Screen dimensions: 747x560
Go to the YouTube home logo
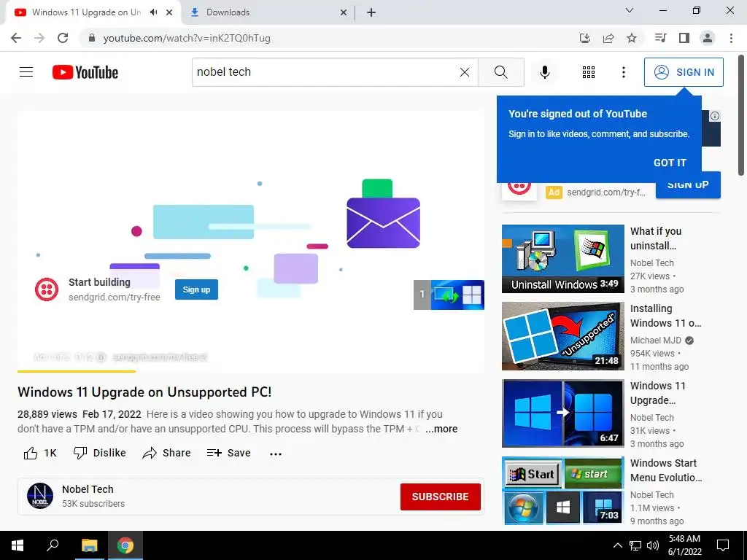85,72
